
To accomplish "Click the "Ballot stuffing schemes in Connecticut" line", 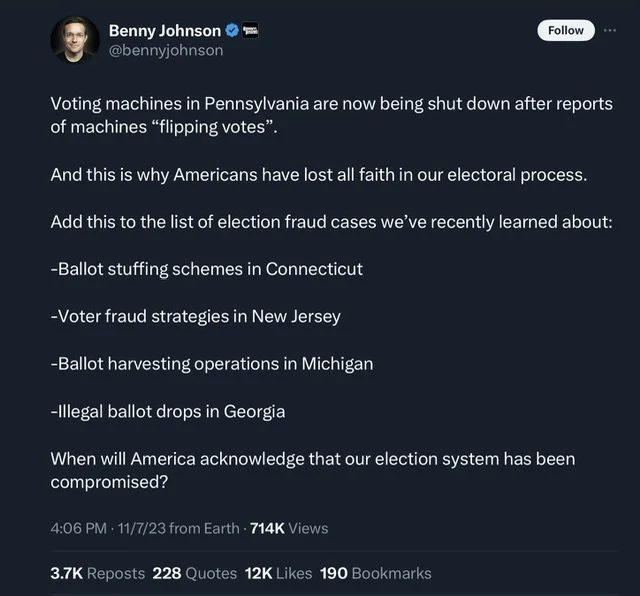I will [207, 269].
